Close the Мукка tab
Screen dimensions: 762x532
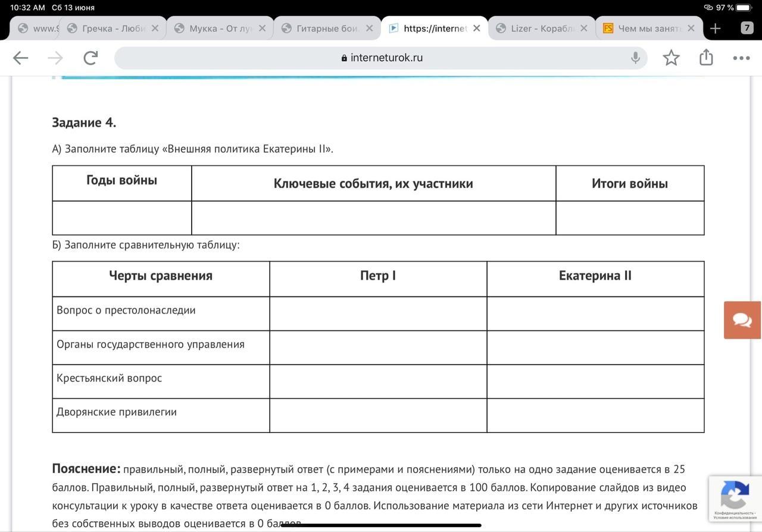pyautogui.click(x=262, y=28)
